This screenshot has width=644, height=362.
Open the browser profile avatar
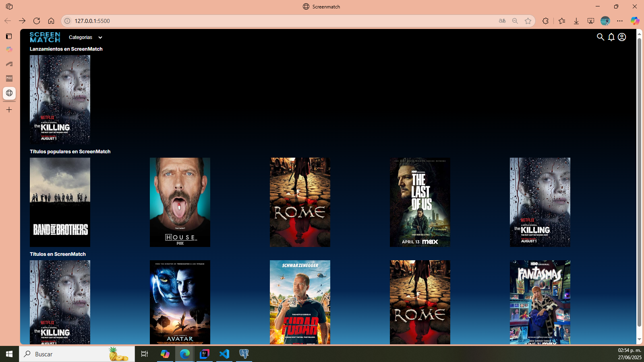tap(605, 21)
